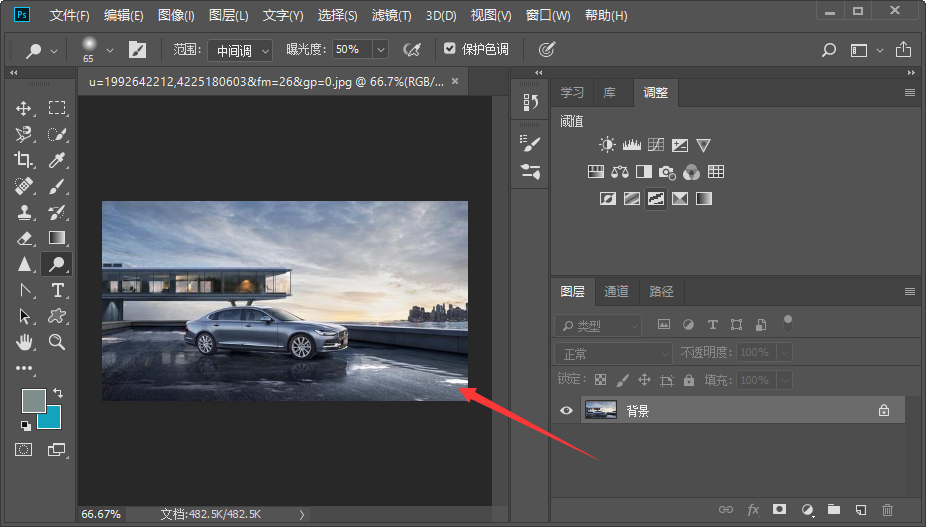Open the Edit Toolbar ellipsis
This screenshot has width=926, height=527.
tap(24, 368)
